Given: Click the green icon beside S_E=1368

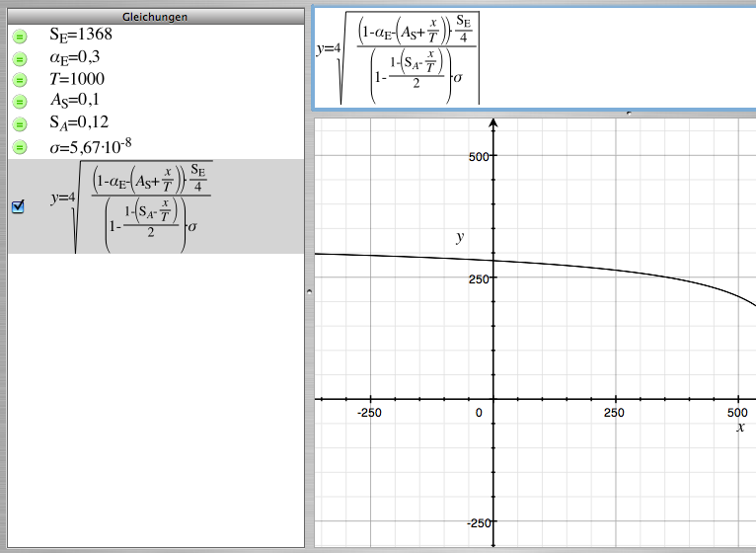Looking at the screenshot, I should point(19,37).
